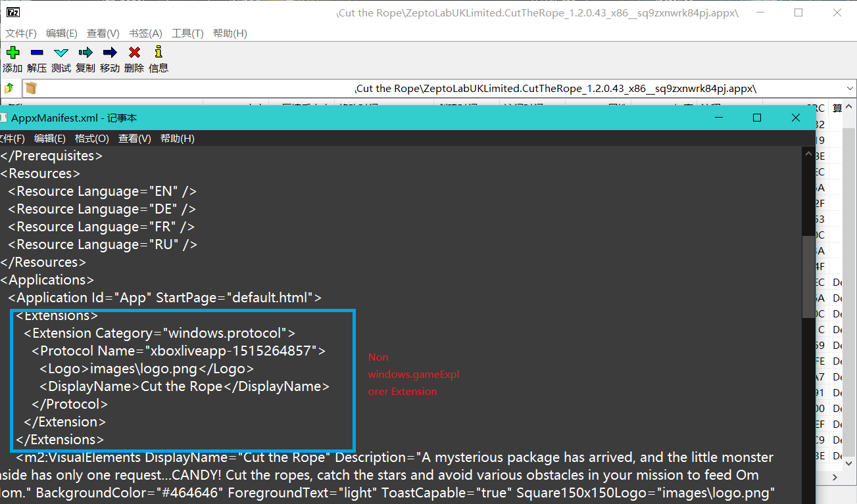Screen dimensions: 857x504
Task: Click the <Applications> tag line
Action: pos(47,280)
